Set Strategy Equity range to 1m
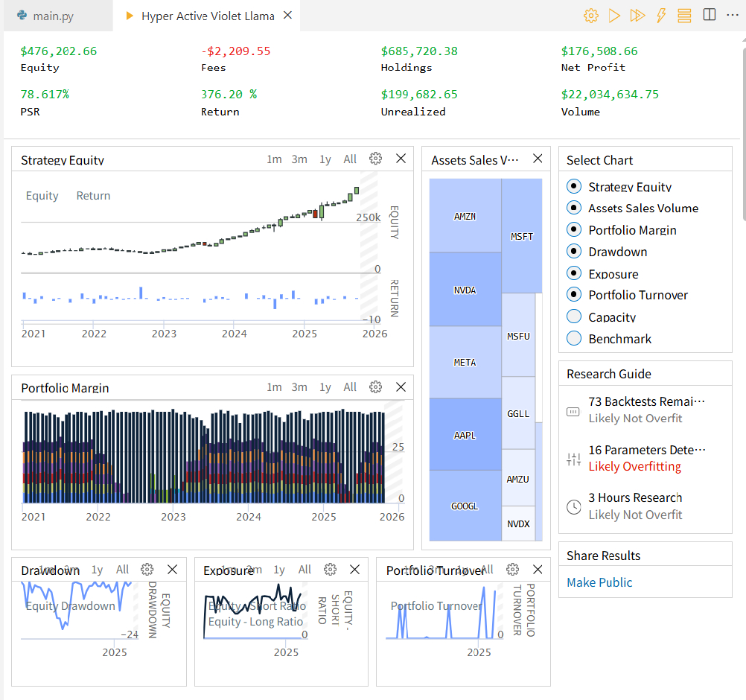This screenshot has width=746, height=700. point(274,159)
